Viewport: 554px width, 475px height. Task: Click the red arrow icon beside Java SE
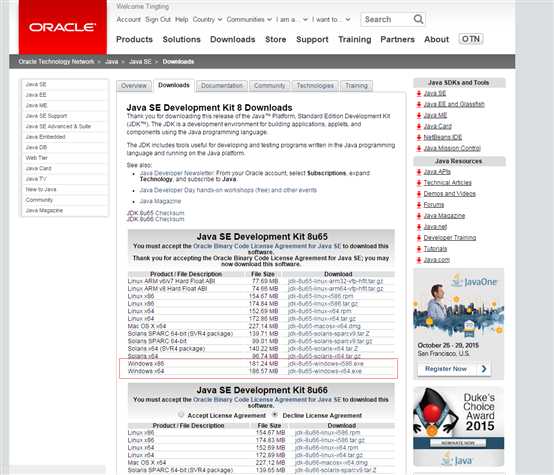pyautogui.click(x=419, y=93)
